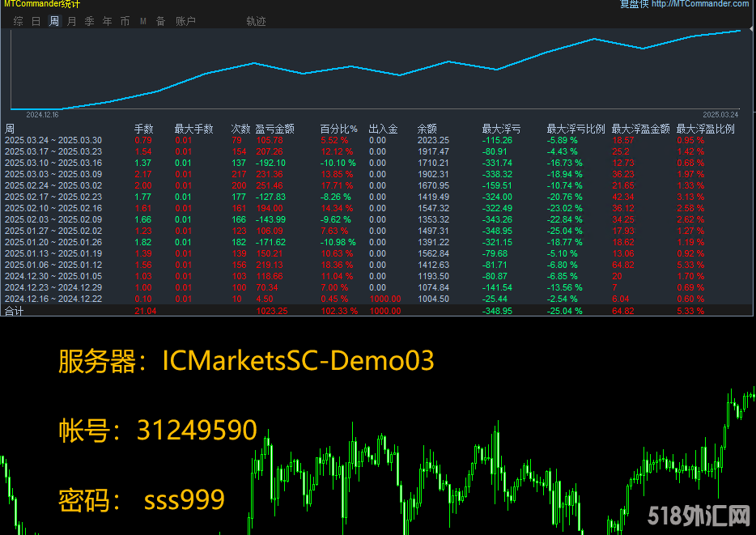
Task: Open the 备 notes tab
Action: 161,21
